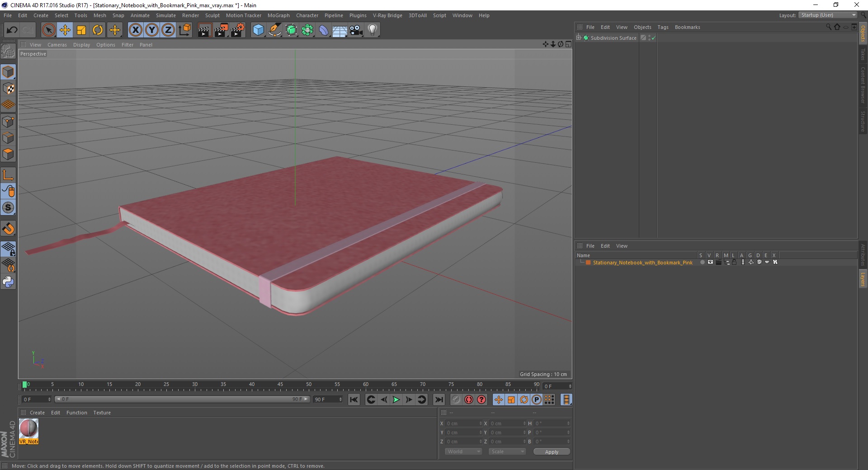868x470 pixels.
Task: Open the Simulate menu
Action: tap(166, 15)
